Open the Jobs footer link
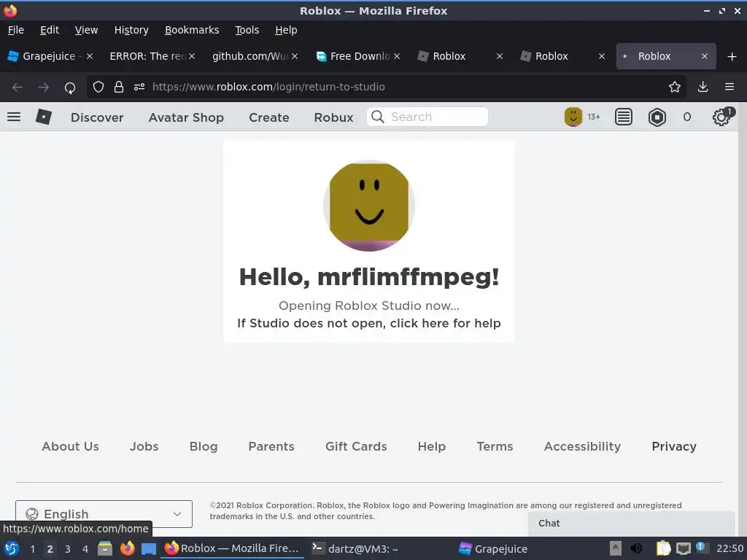747x560 pixels. click(x=144, y=446)
